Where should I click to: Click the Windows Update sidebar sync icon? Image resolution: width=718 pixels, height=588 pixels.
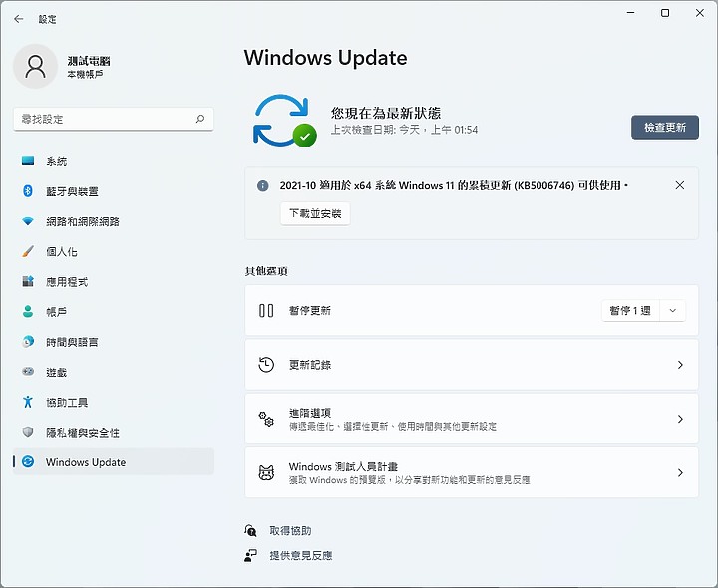coord(28,461)
